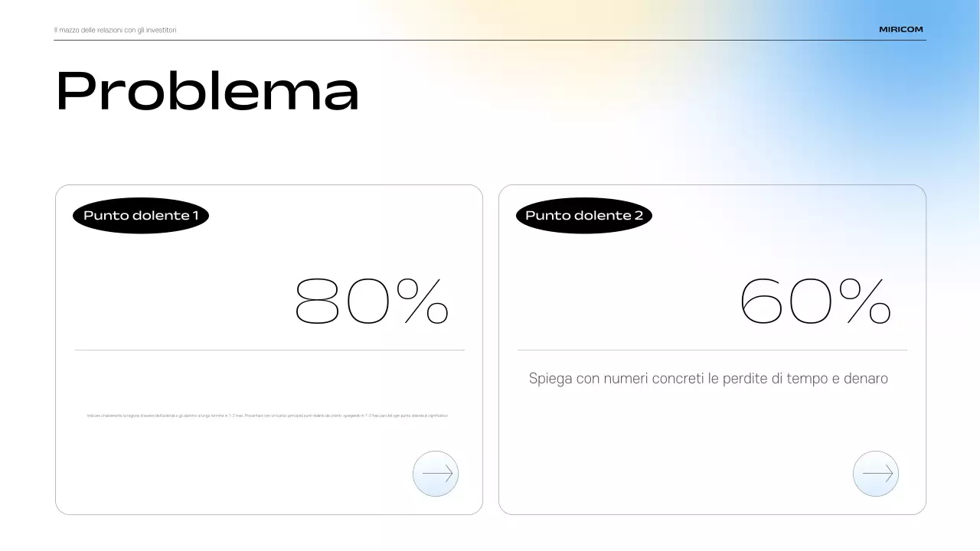Select the "Punto dolente 1" black badge
Image resolution: width=980 pixels, height=551 pixels.
[x=141, y=216]
